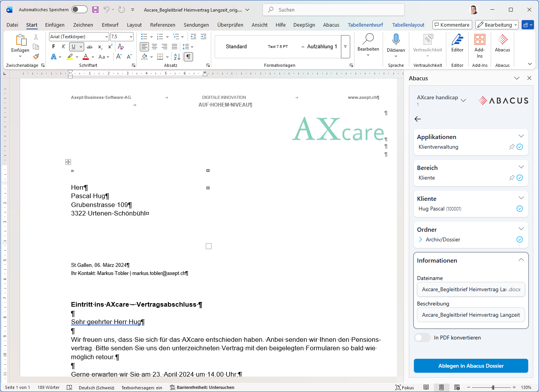
Task: Click the empty checkbox in the document
Action: point(209,246)
